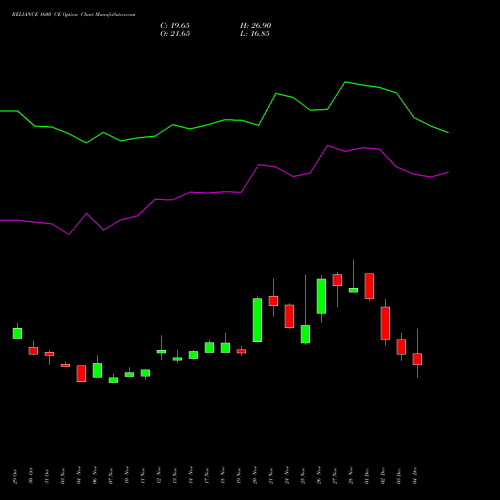500x500 pixels.
Task: Click the green upper indicator line peak
Action: coord(345,82)
